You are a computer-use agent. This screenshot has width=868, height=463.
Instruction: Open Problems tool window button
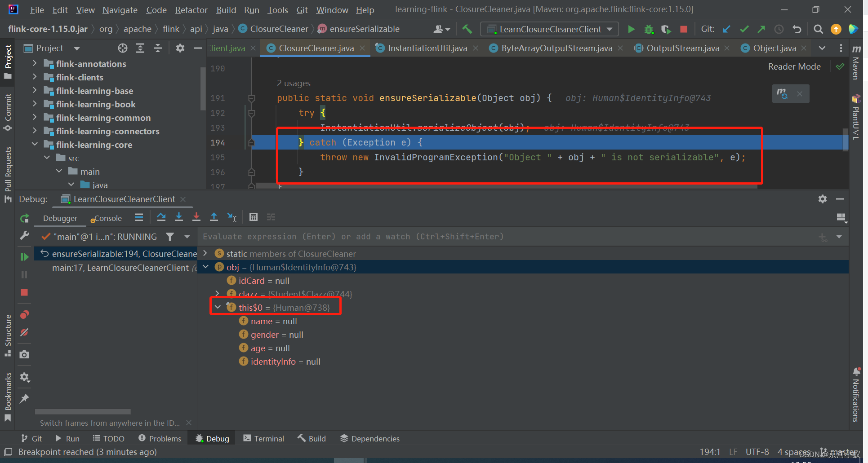(160, 438)
